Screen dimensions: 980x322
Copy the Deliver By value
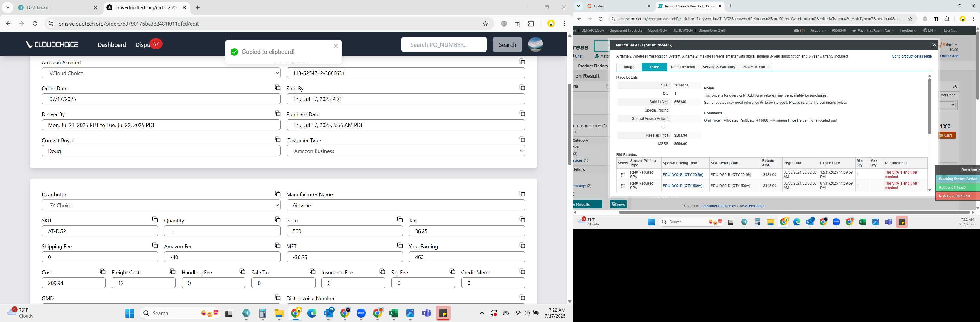277,113
